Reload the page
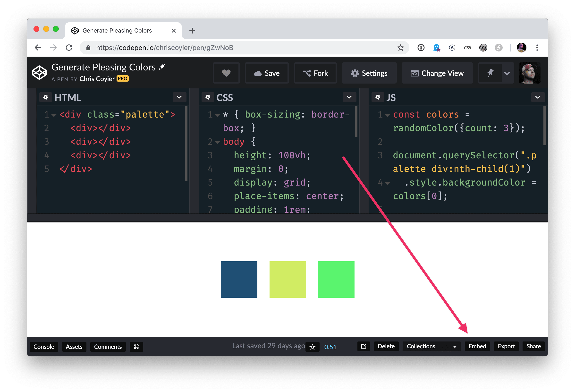The width and height of the screenshot is (575, 392). click(69, 48)
